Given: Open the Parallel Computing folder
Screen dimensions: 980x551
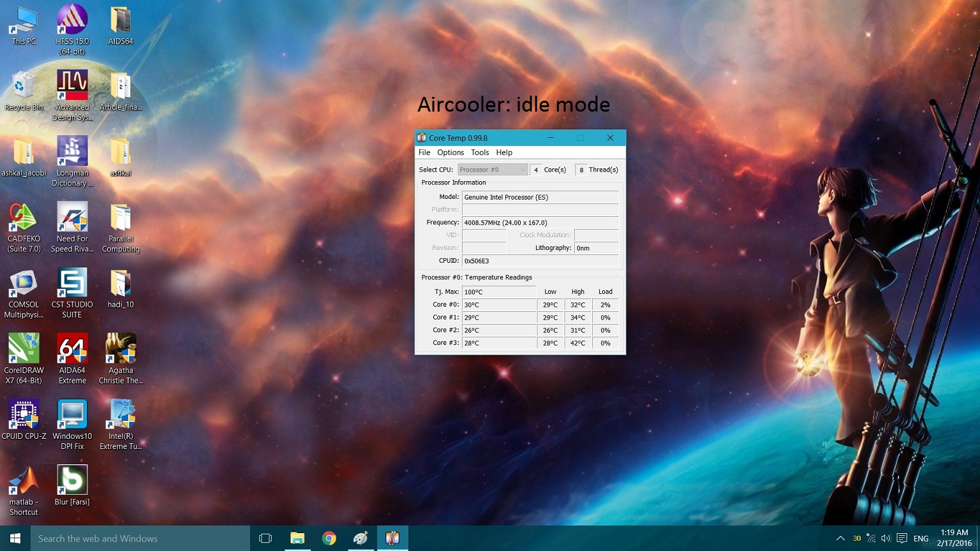Looking at the screenshot, I should coord(121,227).
